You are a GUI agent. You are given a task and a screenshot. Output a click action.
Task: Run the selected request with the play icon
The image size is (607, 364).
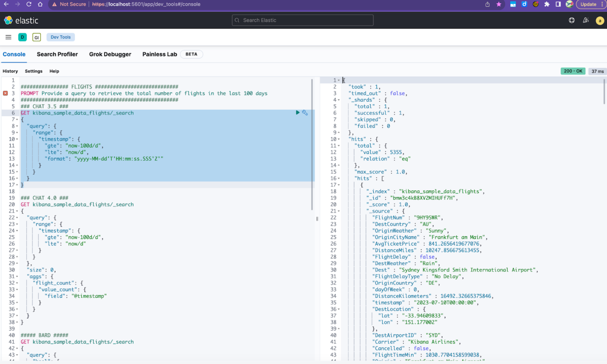click(x=298, y=112)
